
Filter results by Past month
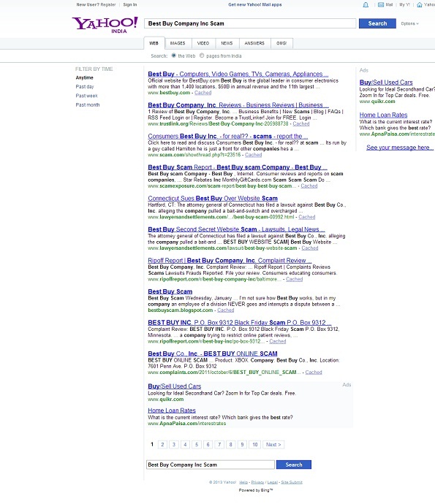pos(88,104)
